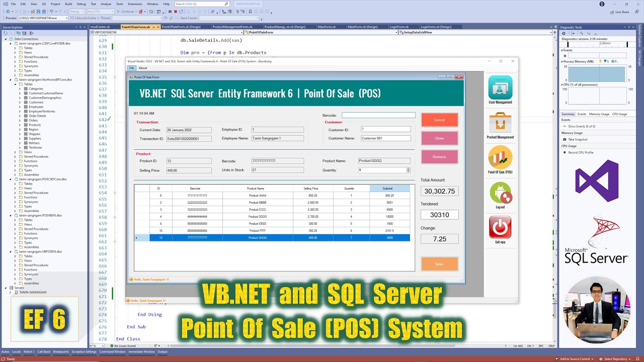The width and height of the screenshot is (644, 362).
Task: Expand the Categories table node
Action: tap(21, 89)
